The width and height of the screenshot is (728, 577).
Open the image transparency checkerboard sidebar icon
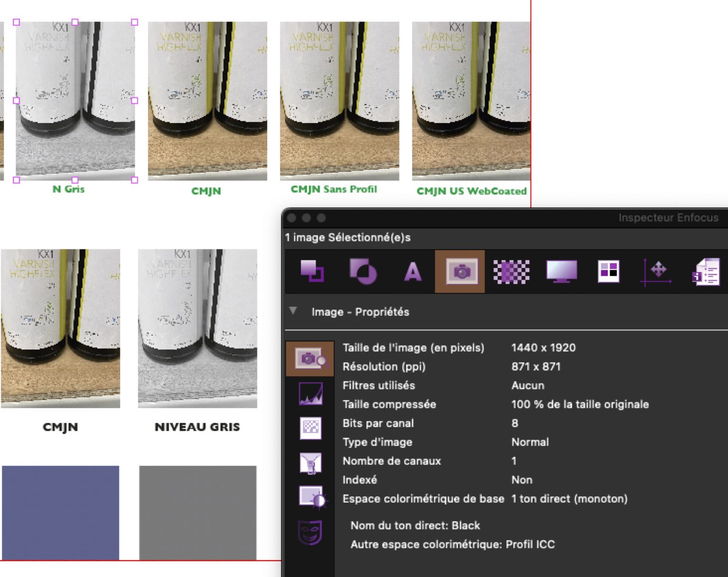coord(310,428)
